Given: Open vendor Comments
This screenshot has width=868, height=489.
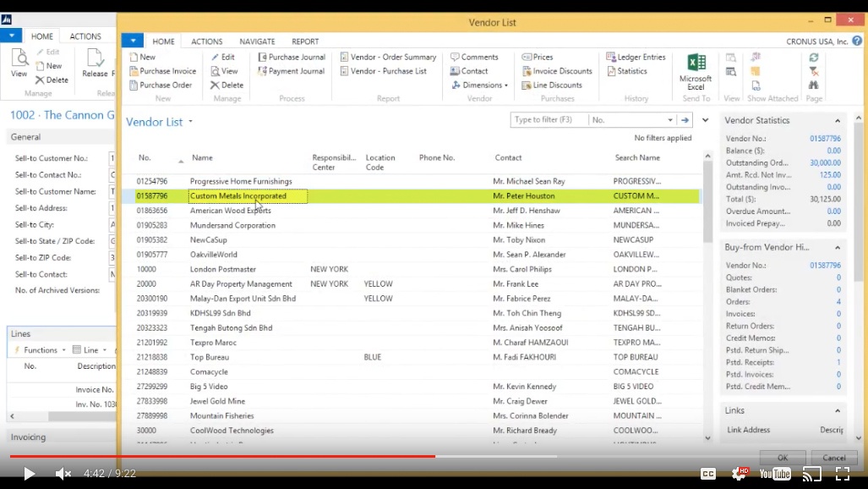Looking at the screenshot, I should pos(474,57).
